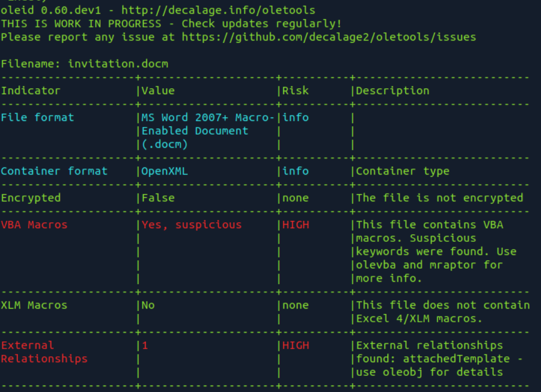Click HIGH risk for External Relationships
541x392 pixels.
point(296,346)
